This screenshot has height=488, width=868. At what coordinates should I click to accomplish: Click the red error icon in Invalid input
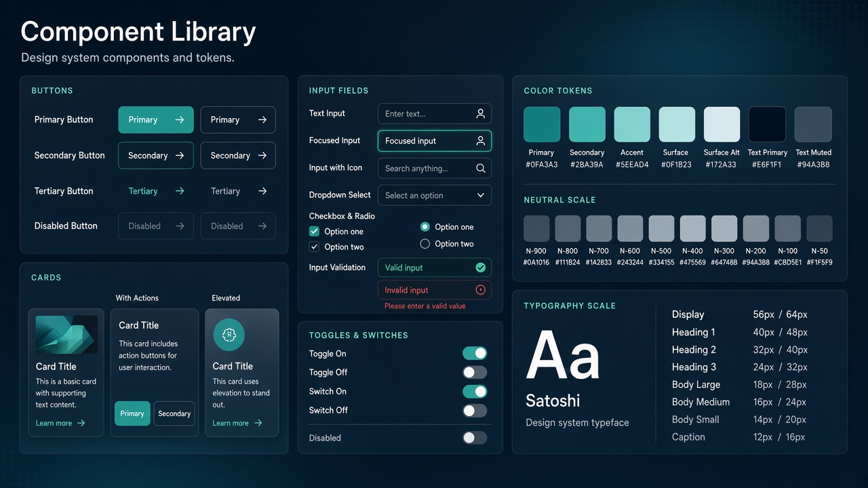(x=481, y=290)
